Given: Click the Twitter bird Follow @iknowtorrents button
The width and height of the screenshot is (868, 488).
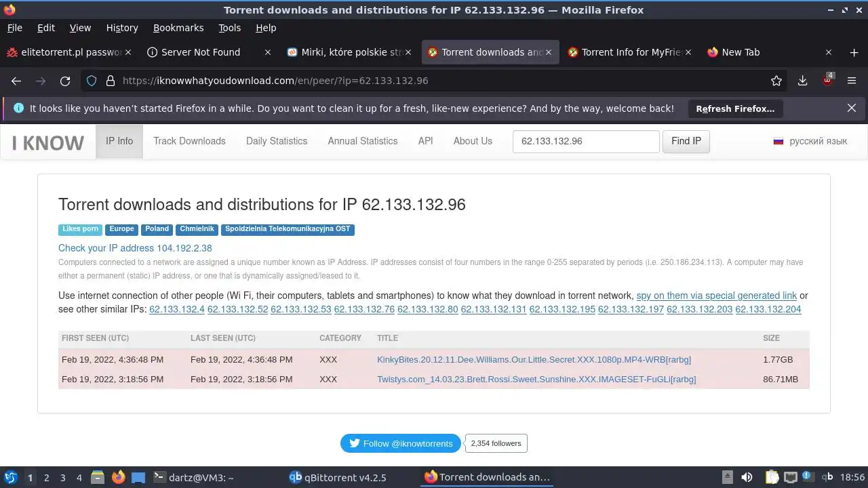Looking at the screenshot, I should pyautogui.click(x=401, y=443).
